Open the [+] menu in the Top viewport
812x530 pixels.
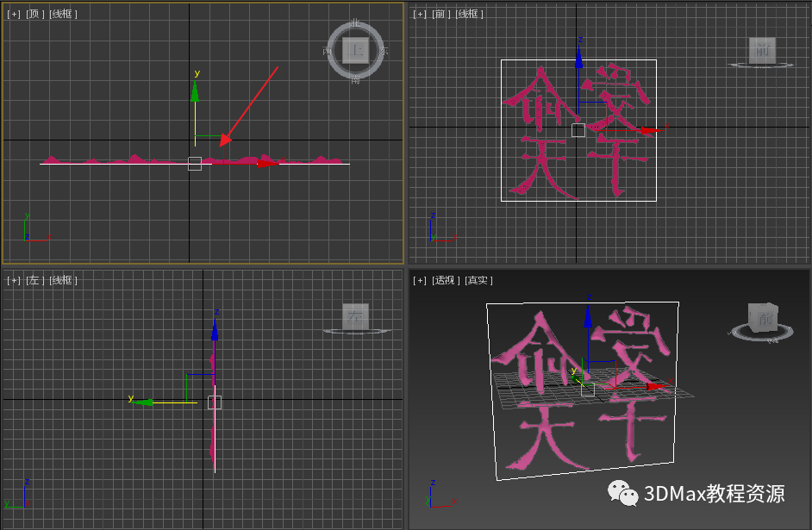(x=14, y=14)
